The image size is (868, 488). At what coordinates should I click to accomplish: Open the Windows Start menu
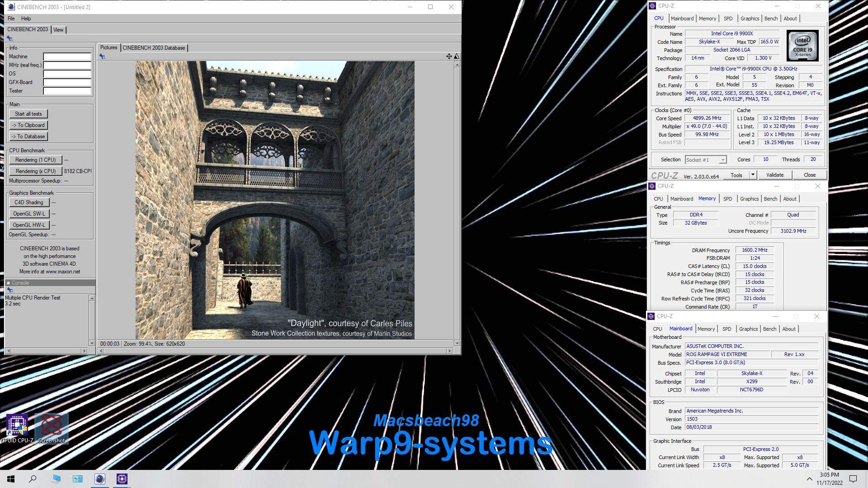11,479
